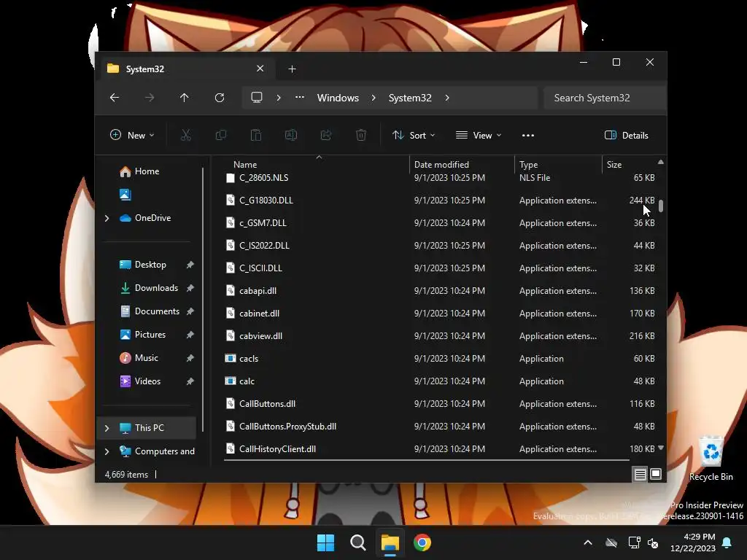Viewport: 747px width, 560px height.
Task: Switch to large thumbnails view icon in status bar
Action: click(x=656, y=474)
